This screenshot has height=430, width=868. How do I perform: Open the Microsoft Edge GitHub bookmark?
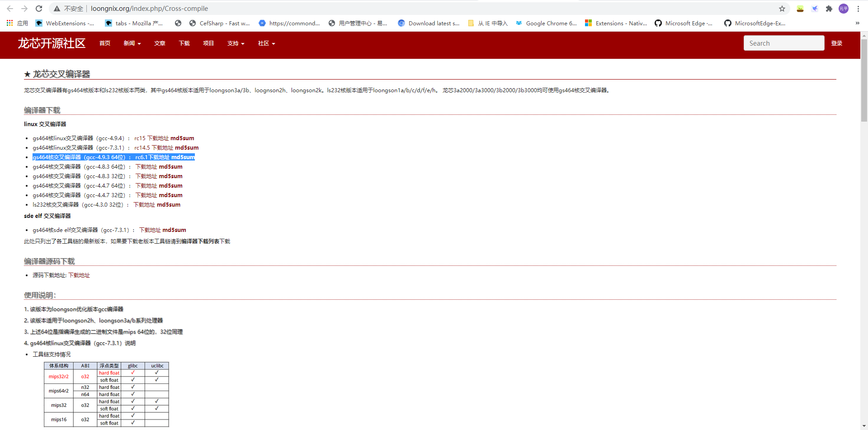[684, 23]
